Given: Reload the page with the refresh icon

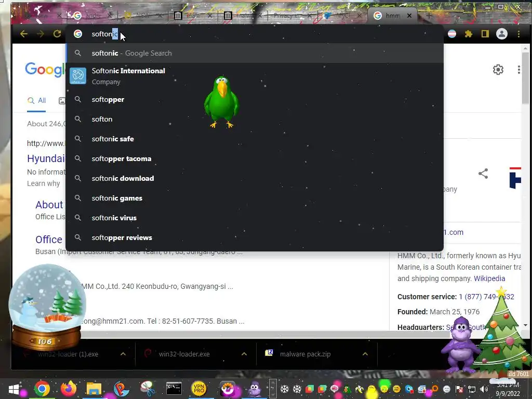Looking at the screenshot, I should click(x=57, y=34).
